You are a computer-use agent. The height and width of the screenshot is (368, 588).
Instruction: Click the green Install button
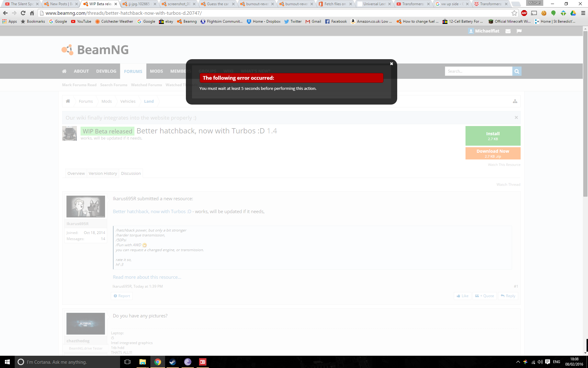[493, 136]
